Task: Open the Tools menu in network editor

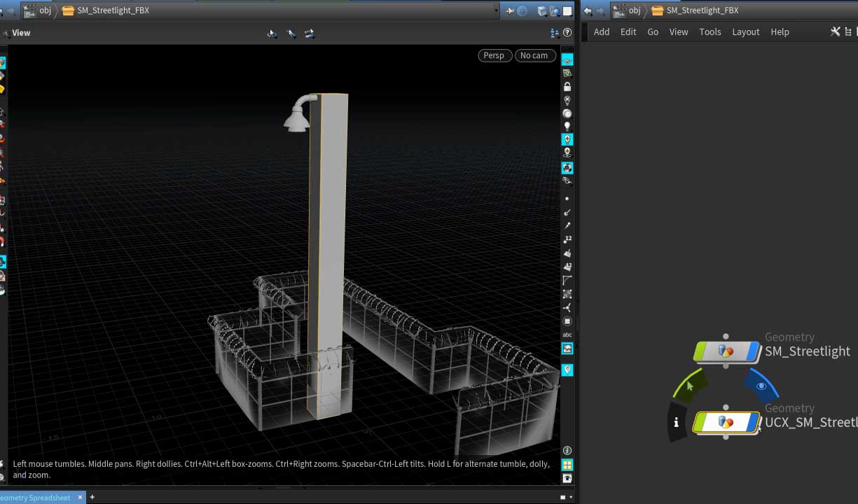Action: (x=710, y=31)
